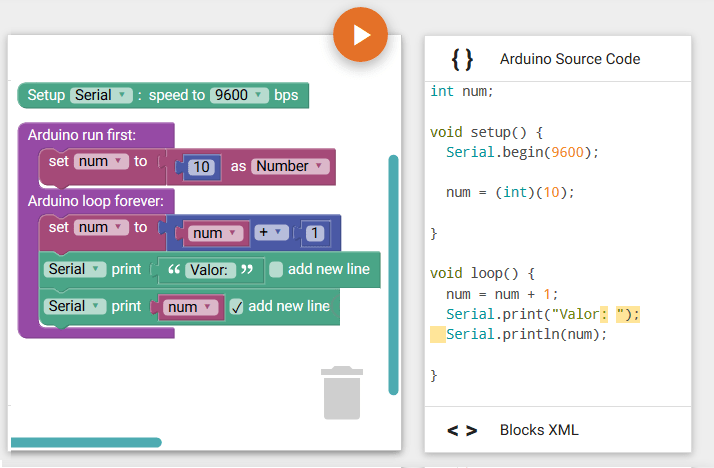Click the angle brackets Blocks XML icon
714x468 pixels.
[x=462, y=430]
